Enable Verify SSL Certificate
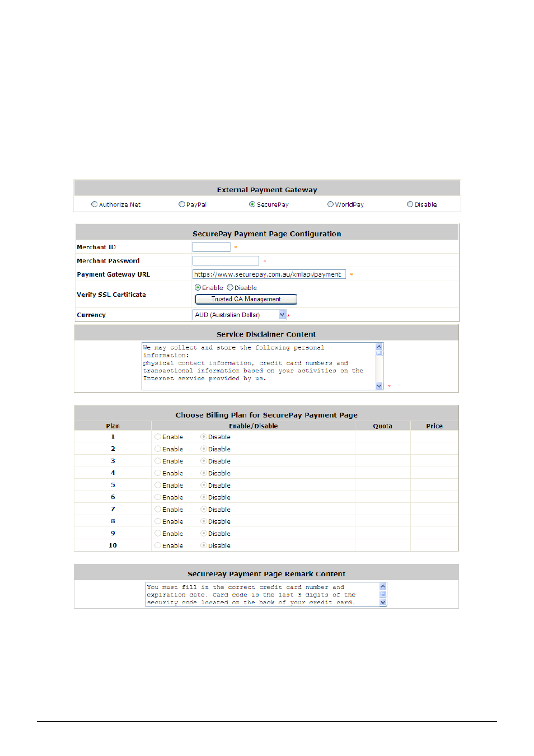534x756 pixels. pos(198,288)
